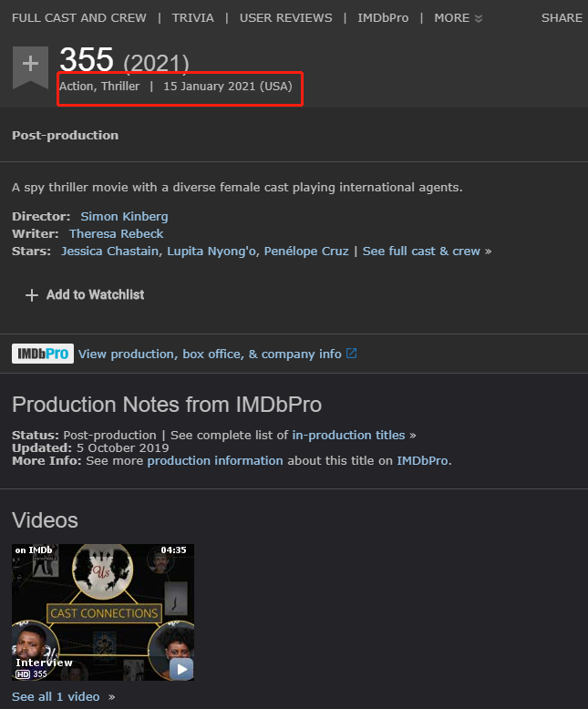Open Lupita Nyong'o's profile
The height and width of the screenshot is (709, 588).
pos(211,251)
